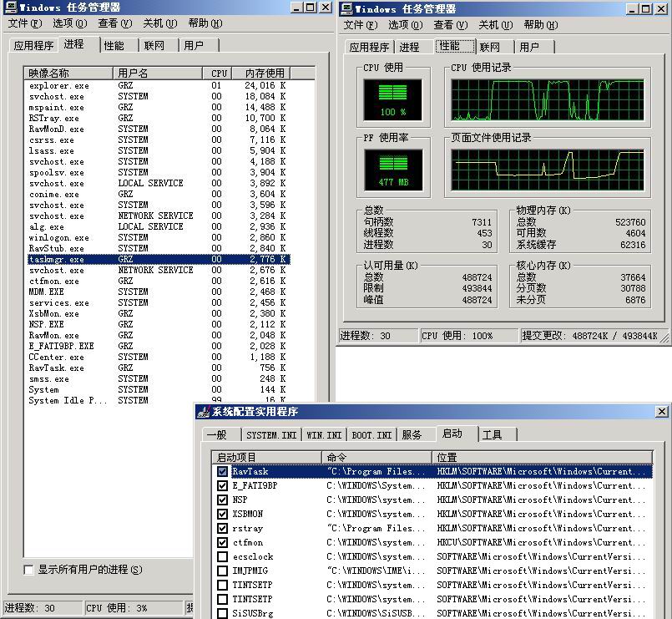672x619 pixels.
Task: Click 启动项目 column header
Action: [x=266, y=457]
